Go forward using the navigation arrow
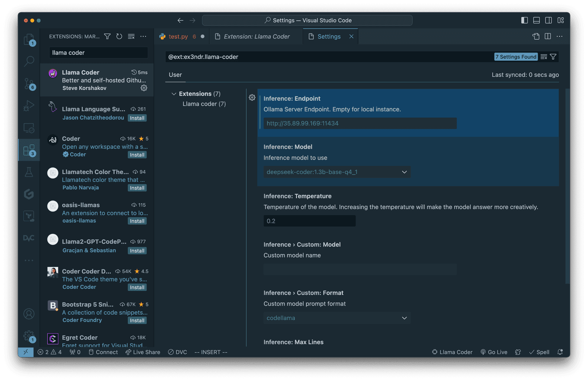This screenshot has height=381, width=588. tap(193, 20)
